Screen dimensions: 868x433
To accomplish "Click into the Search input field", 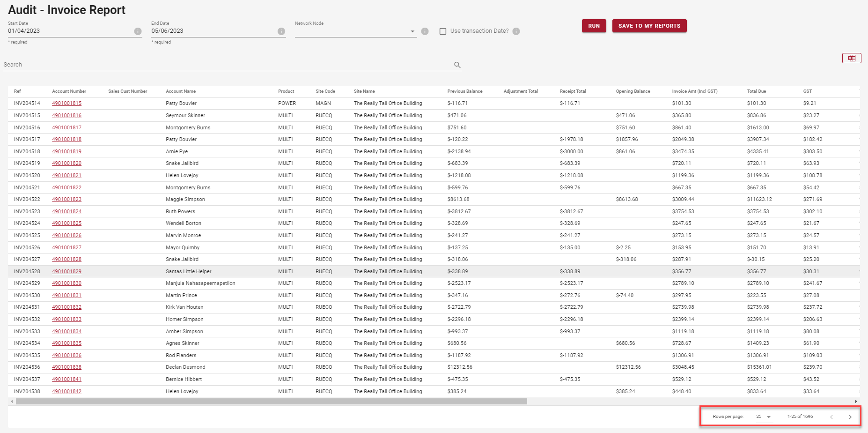I will [225, 65].
